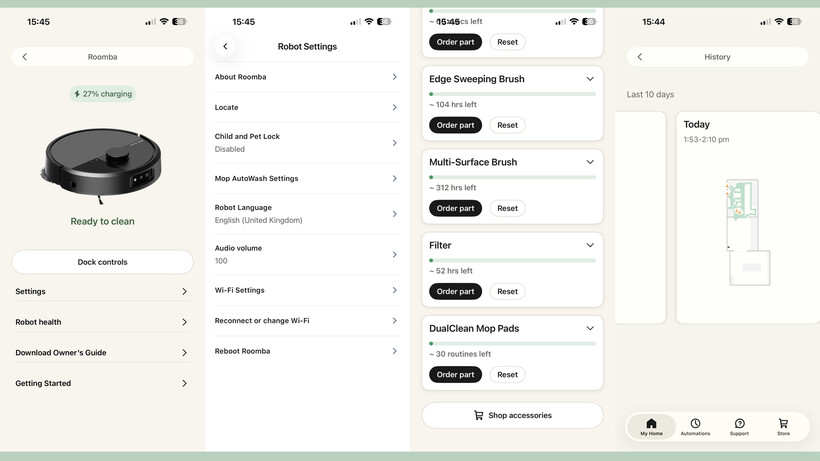Open About Roomba

pyautogui.click(x=307, y=77)
